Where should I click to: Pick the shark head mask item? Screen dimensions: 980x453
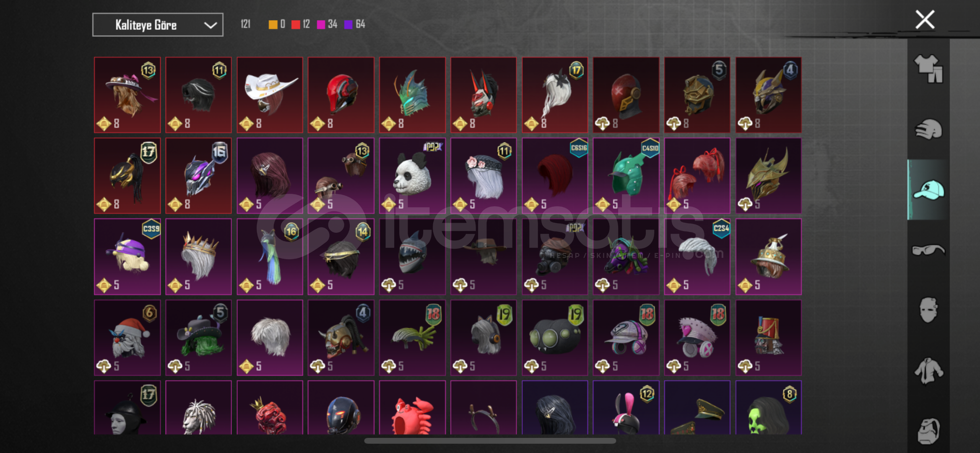(412, 257)
